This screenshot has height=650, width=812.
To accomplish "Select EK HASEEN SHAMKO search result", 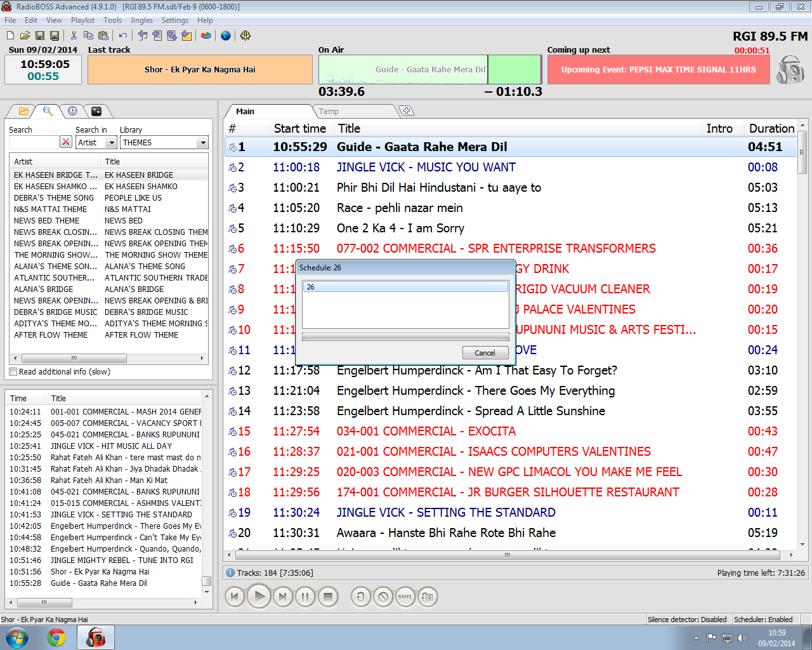I will point(109,187).
